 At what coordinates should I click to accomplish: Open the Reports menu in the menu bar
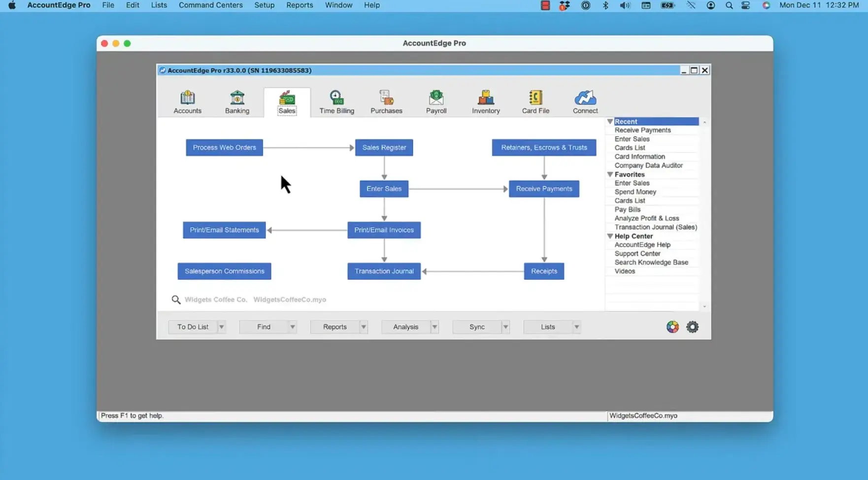tap(300, 5)
